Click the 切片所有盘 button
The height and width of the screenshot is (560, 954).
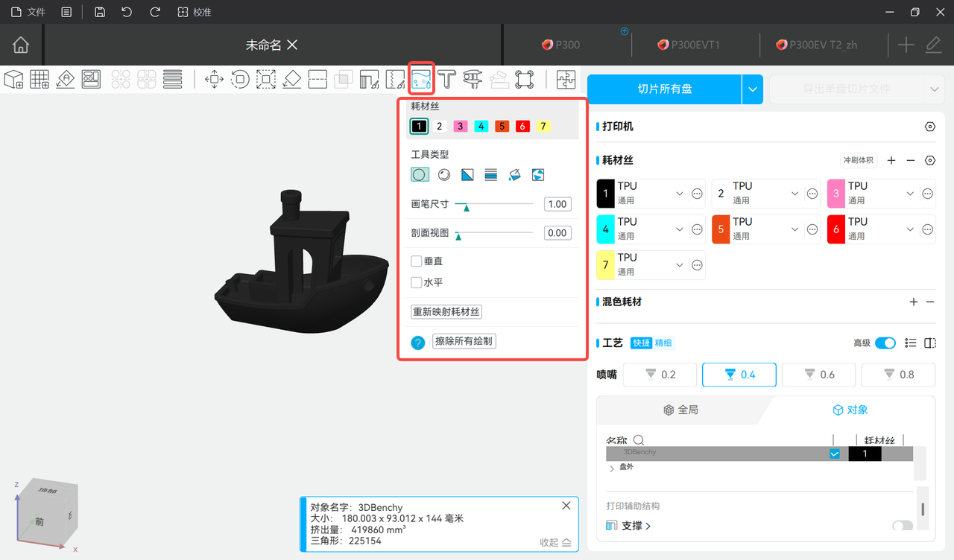[x=665, y=89]
